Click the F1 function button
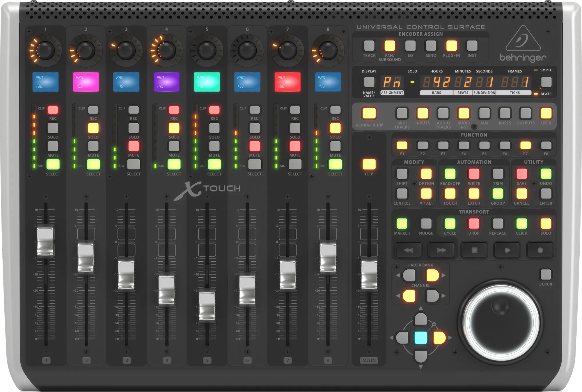 tap(402, 145)
